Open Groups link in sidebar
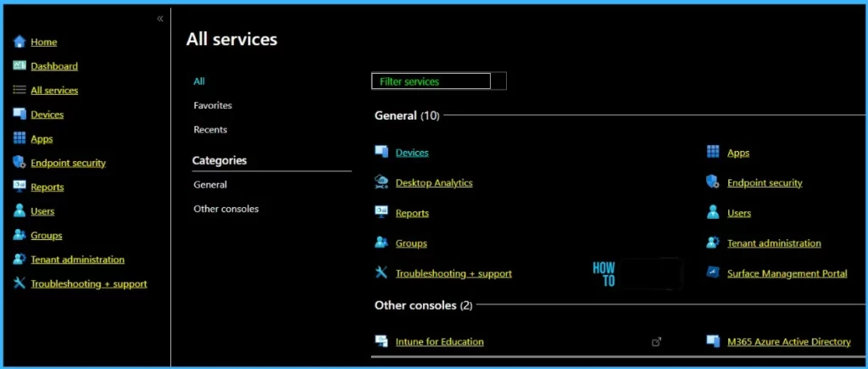Image resolution: width=868 pixels, height=369 pixels. (47, 235)
